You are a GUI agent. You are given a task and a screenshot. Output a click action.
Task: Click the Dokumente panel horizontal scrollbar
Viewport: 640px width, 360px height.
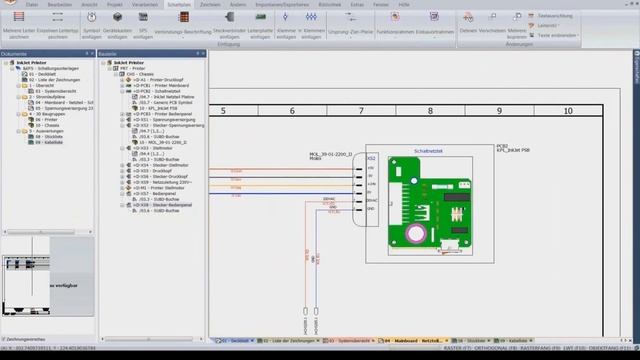(48, 232)
